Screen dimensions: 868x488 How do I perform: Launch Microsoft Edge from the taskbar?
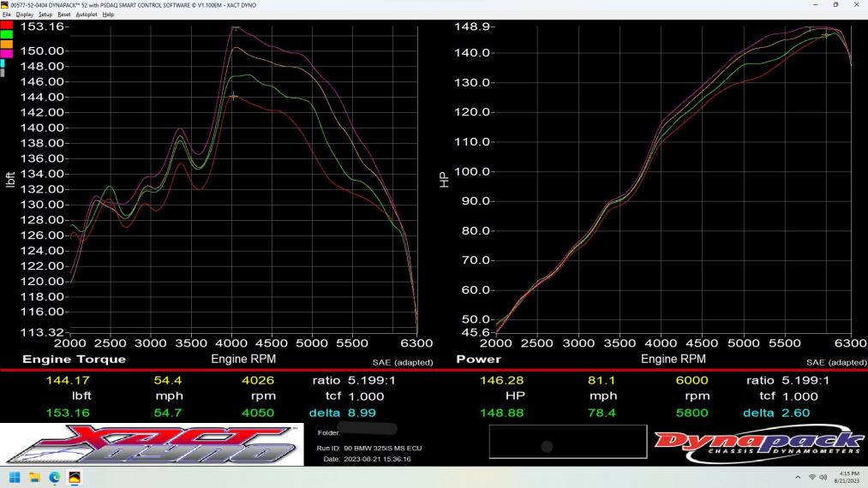(x=55, y=477)
